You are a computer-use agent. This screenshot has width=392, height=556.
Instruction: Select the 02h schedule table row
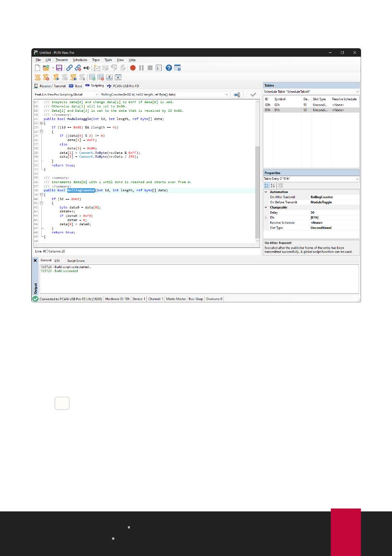311,105
